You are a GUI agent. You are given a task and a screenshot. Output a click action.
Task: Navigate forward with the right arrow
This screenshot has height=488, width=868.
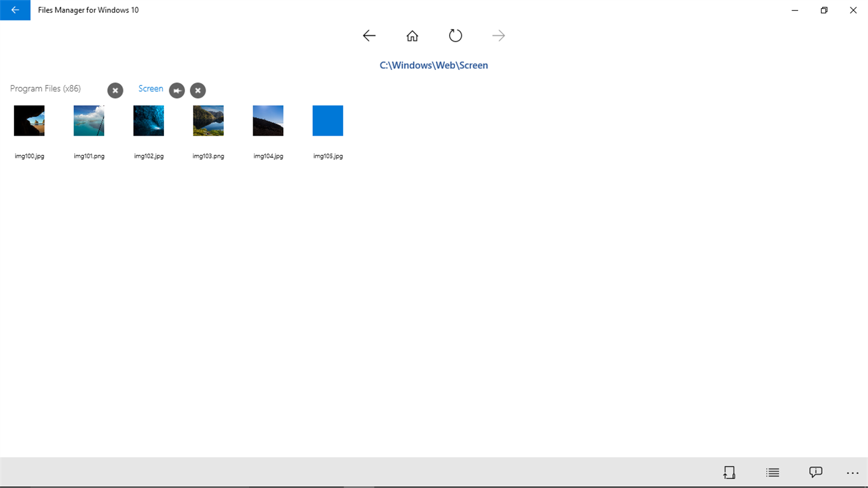[498, 36]
